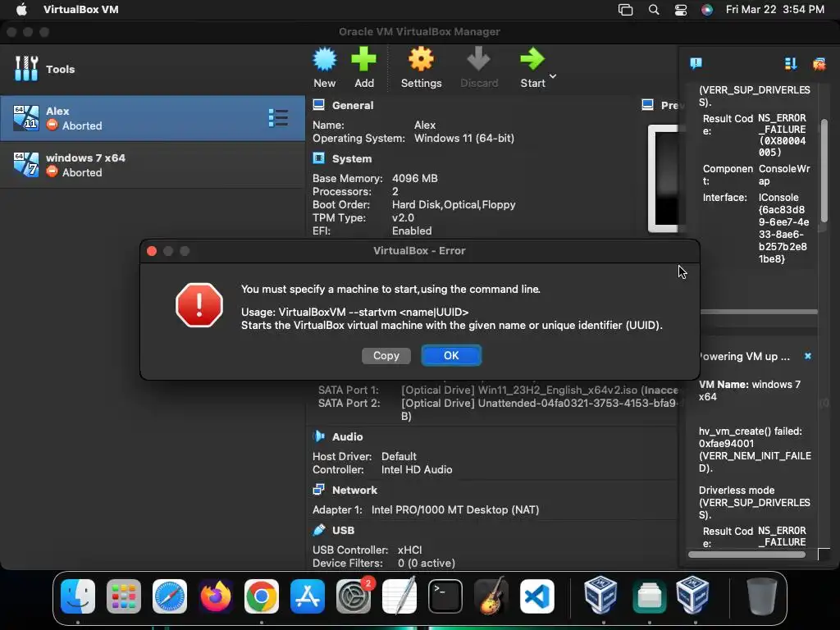This screenshot has height=630, width=840.
Task: Open the Audio section header
Action: click(347, 437)
